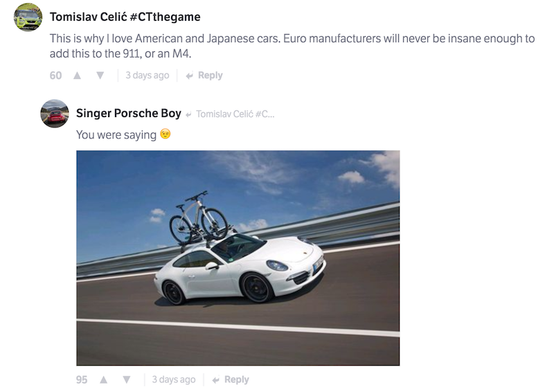Open "3 days ago" permalink on Tomislav's comment

147,75
